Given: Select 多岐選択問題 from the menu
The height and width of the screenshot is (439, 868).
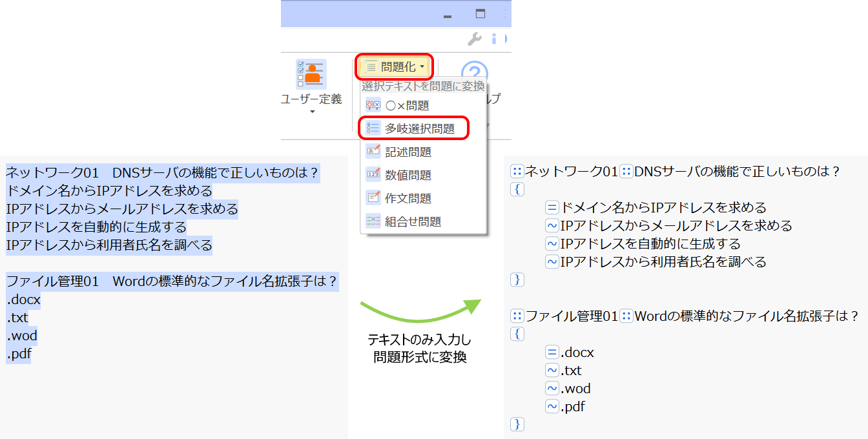Looking at the screenshot, I should [413, 128].
